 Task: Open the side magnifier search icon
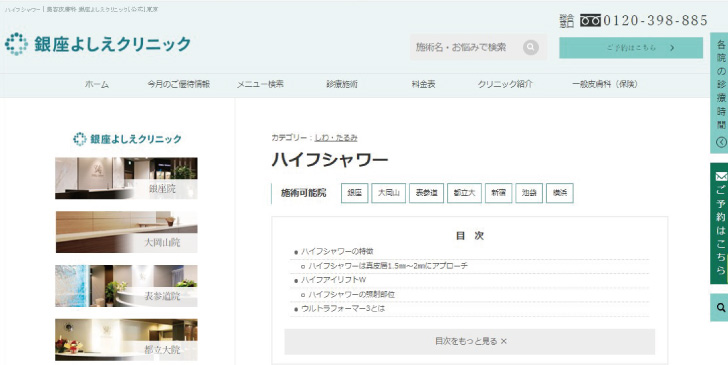coord(721,307)
